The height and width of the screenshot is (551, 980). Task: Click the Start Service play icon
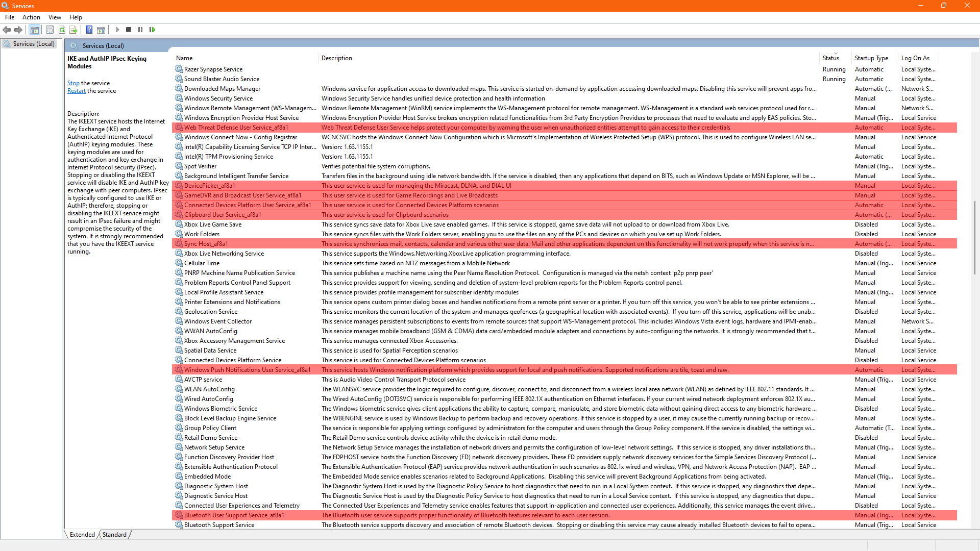click(x=117, y=30)
